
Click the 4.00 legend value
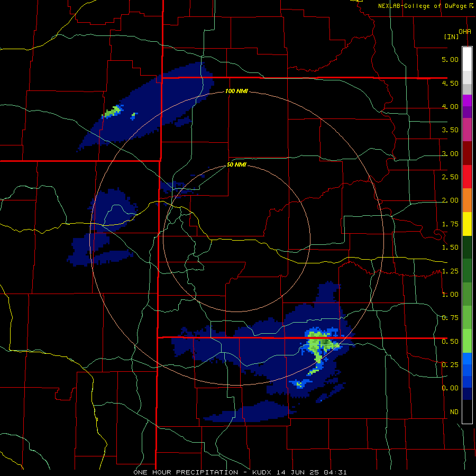[450, 106]
